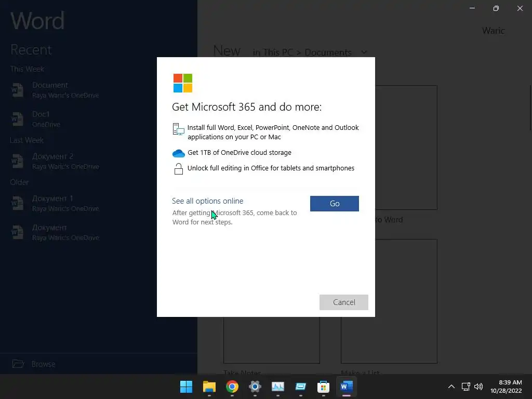Click the Go button in the dialog
532x399 pixels.
334,204
